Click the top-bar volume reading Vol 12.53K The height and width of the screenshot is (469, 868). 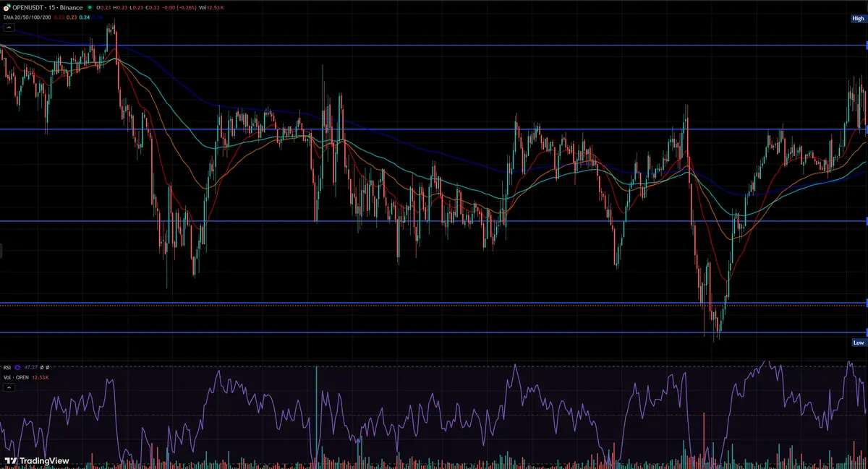pos(211,8)
